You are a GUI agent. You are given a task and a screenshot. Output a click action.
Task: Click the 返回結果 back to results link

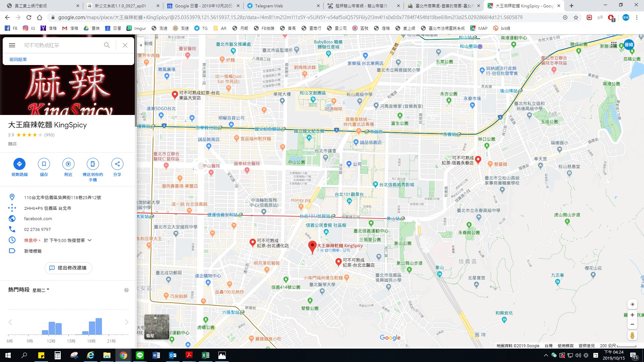[x=18, y=59]
